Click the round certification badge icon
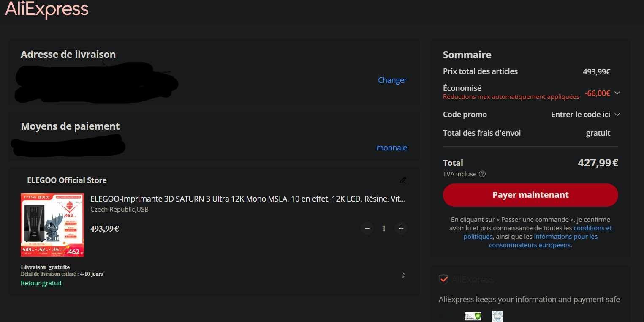Screen dimensions: 644x322 click(x=497, y=317)
